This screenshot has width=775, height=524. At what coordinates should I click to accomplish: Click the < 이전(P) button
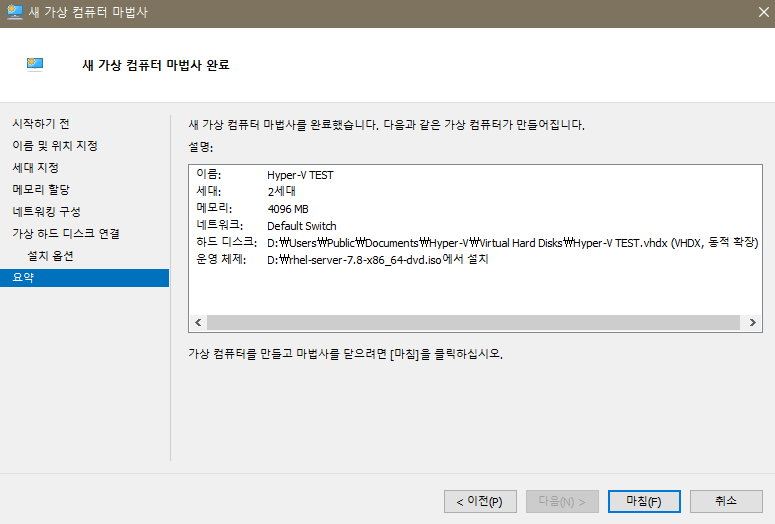click(480, 502)
